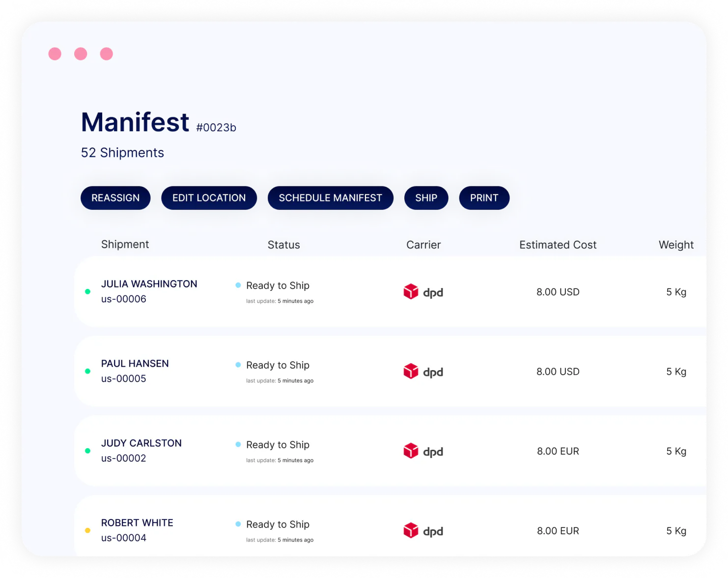Select shipment ID us-00002
The image size is (728, 578).
[x=124, y=458]
